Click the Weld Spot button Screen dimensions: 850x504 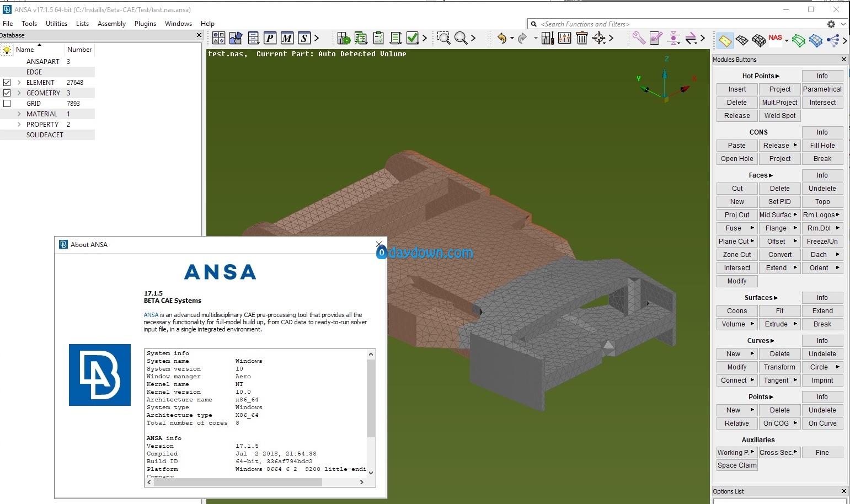(780, 116)
